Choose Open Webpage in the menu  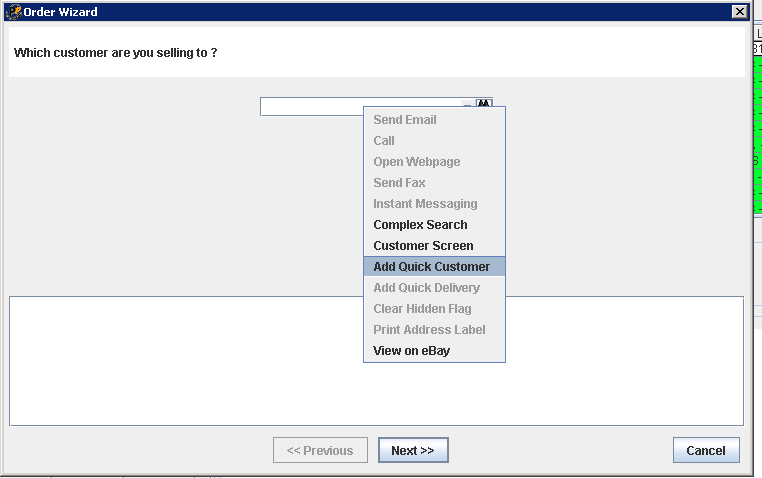[x=416, y=162]
